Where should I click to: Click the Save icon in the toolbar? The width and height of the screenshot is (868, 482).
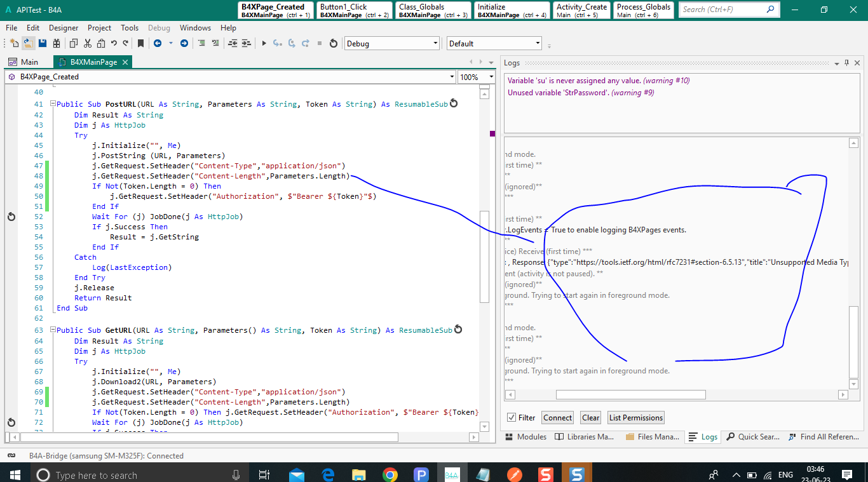click(43, 43)
